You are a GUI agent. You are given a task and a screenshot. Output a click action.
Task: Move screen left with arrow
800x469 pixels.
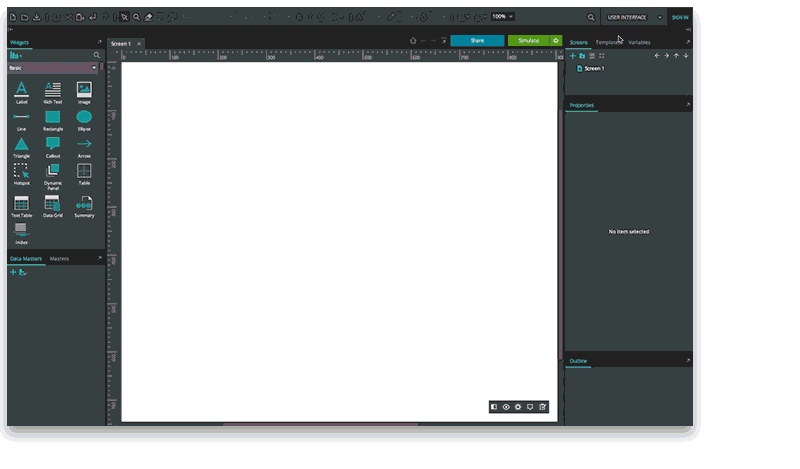pyautogui.click(x=657, y=56)
